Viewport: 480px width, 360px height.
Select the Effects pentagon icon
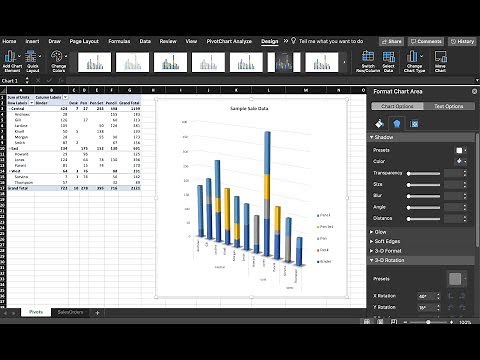[396, 124]
